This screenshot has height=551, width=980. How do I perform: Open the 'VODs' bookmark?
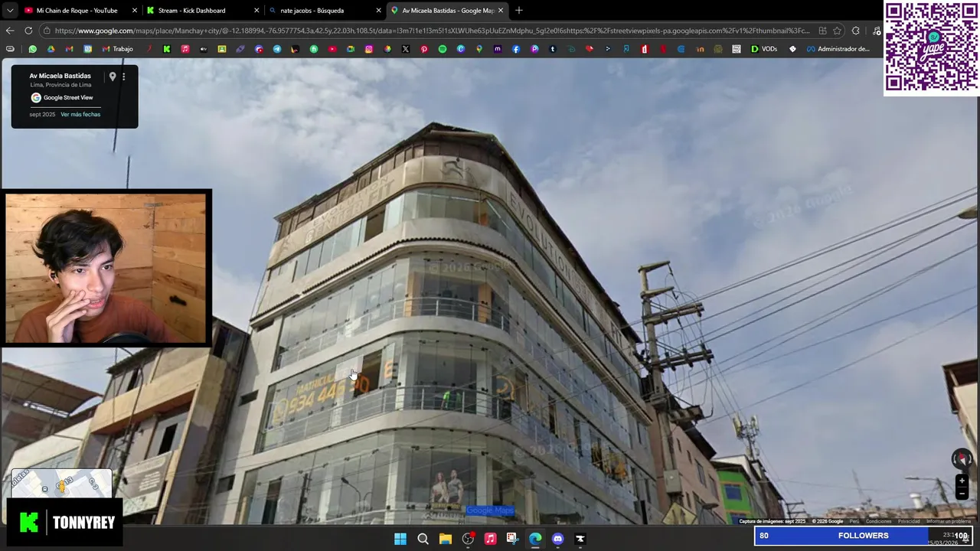764,49
